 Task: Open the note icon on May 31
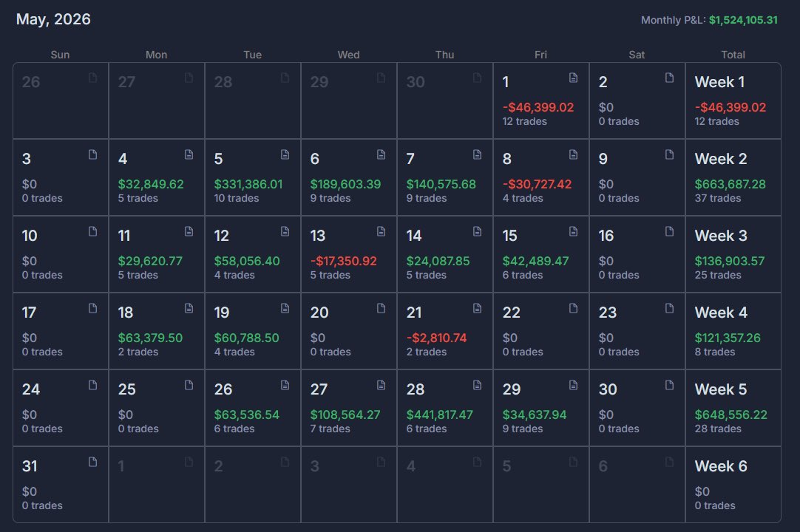[92, 462]
